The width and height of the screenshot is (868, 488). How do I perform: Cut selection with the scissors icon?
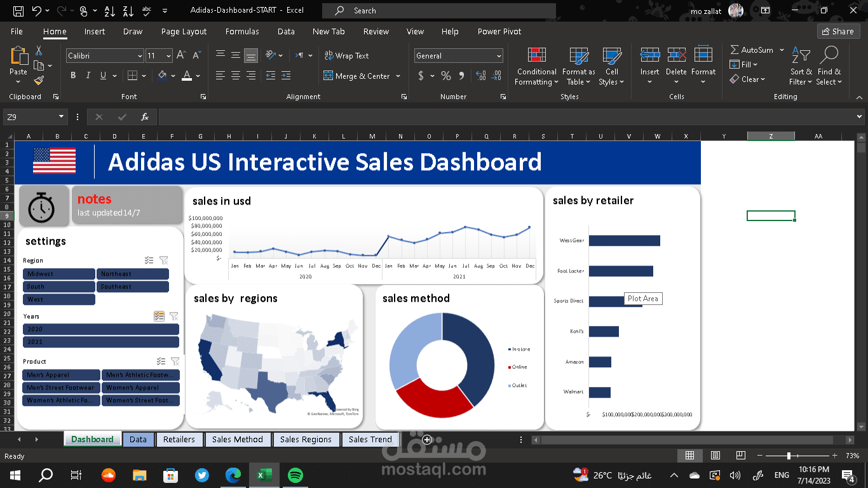coord(39,51)
